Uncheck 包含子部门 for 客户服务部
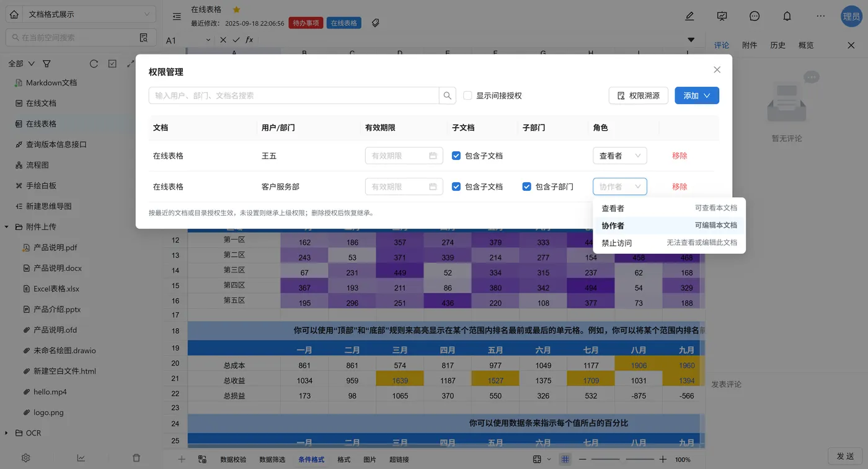 (x=527, y=186)
